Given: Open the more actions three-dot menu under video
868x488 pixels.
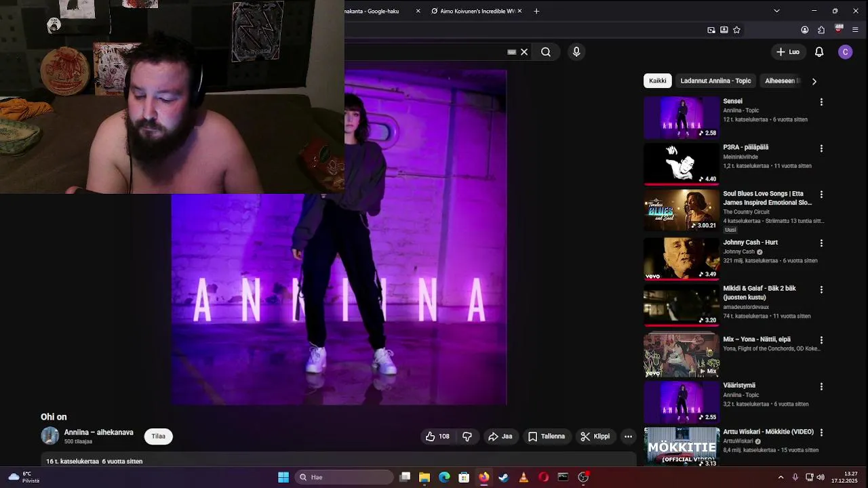Looking at the screenshot, I should (x=629, y=436).
